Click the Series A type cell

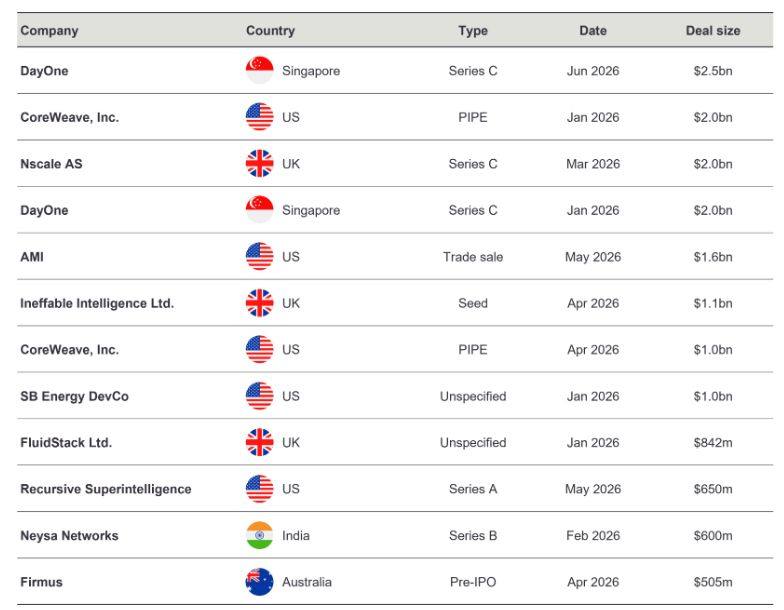pyautogui.click(x=472, y=489)
